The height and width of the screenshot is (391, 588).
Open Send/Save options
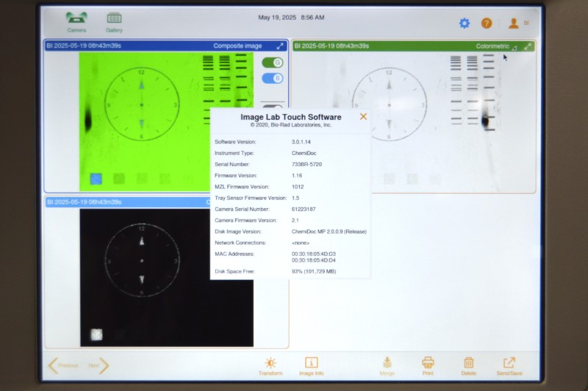coord(509,366)
